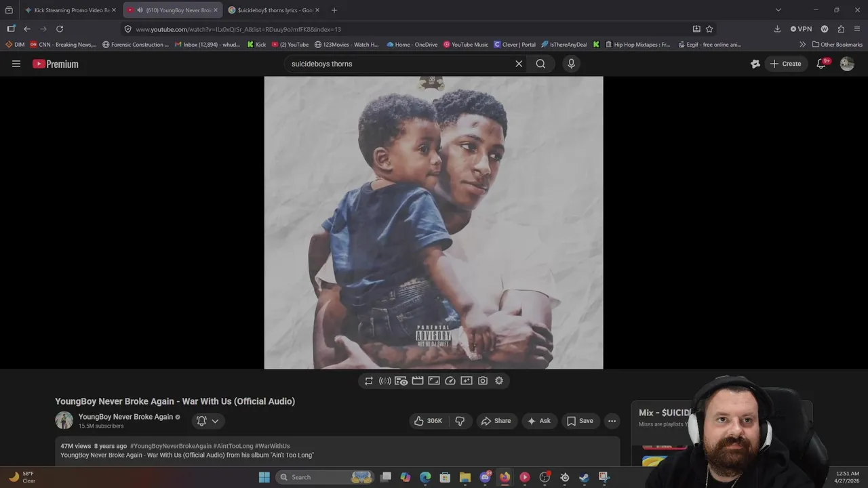The height and width of the screenshot is (488, 868).
Task: Toggle the cinema mode eye icon
Action: tap(401, 381)
